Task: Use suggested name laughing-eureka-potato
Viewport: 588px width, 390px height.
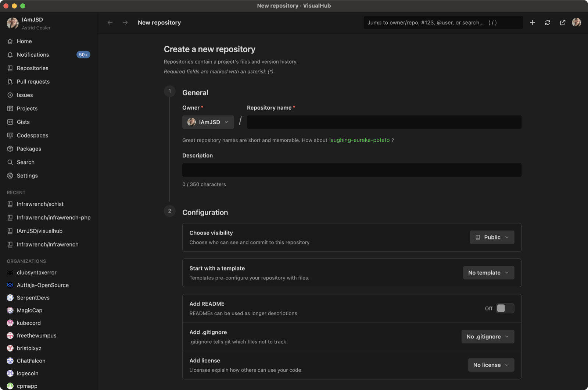Action: 359,140
